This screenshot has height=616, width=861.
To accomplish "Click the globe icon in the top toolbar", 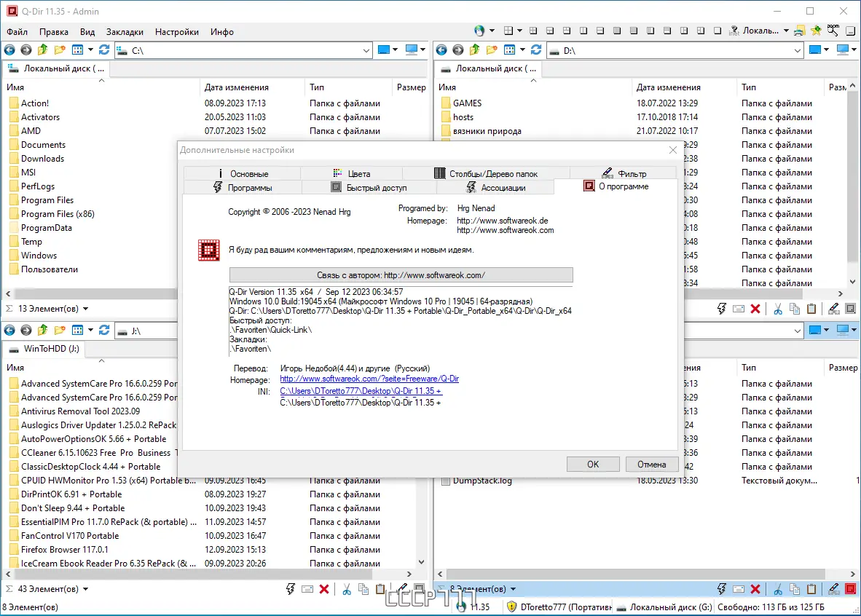I will pyautogui.click(x=479, y=31).
